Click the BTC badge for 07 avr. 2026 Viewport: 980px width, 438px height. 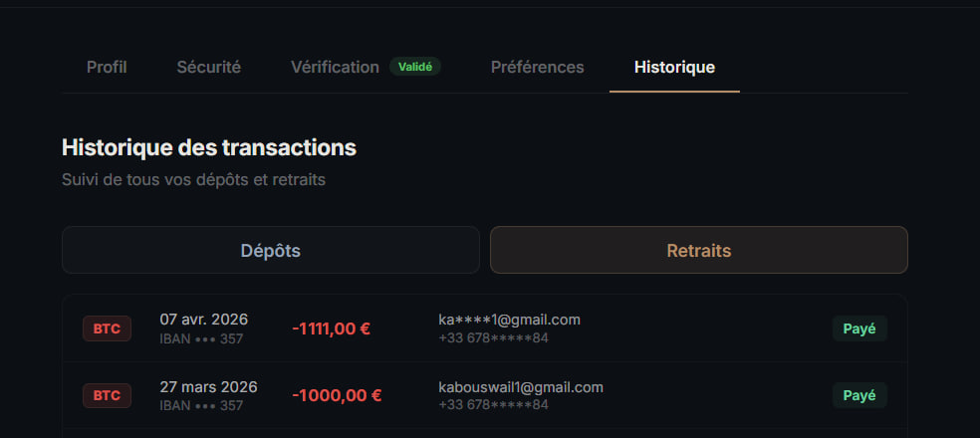pyautogui.click(x=107, y=328)
